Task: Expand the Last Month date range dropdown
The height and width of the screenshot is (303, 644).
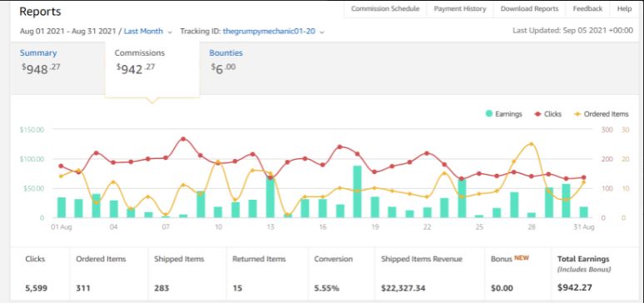Action: pyautogui.click(x=170, y=32)
